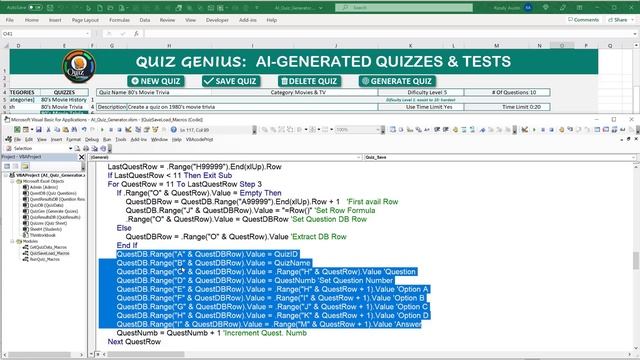This screenshot has height=360, width=640.
Task: Click the Quiz Genius logo image
Action: click(79, 66)
